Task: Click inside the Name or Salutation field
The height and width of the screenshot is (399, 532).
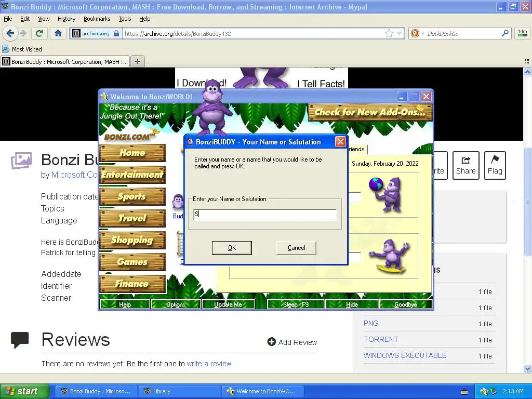Action: click(265, 214)
